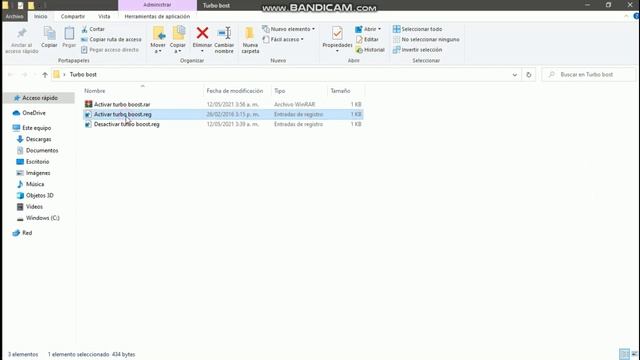Open Imágenes folder in sidebar
The height and width of the screenshot is (360, 640).
pyautogui.click(x=38, y=173)
